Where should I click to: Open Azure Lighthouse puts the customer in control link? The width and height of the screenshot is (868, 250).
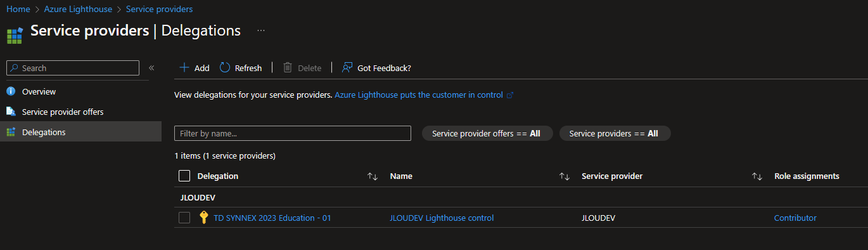click(x=419, y=95)
